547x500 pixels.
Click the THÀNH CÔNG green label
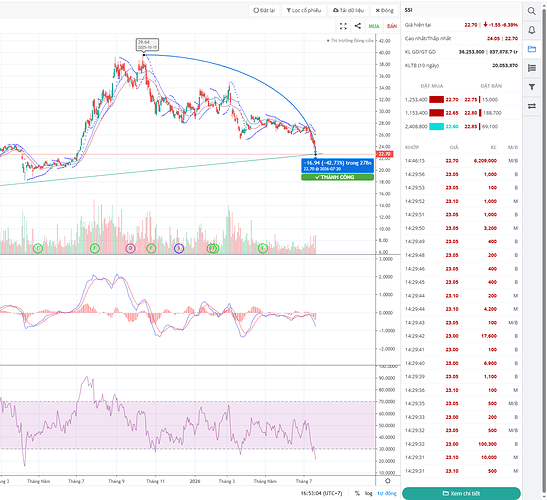point(337,177)
